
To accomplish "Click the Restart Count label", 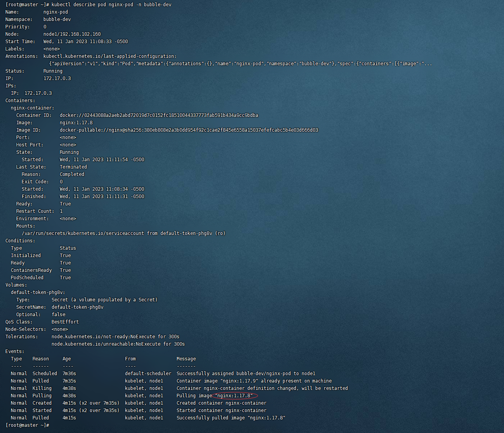I will click(x=35, y=211).
